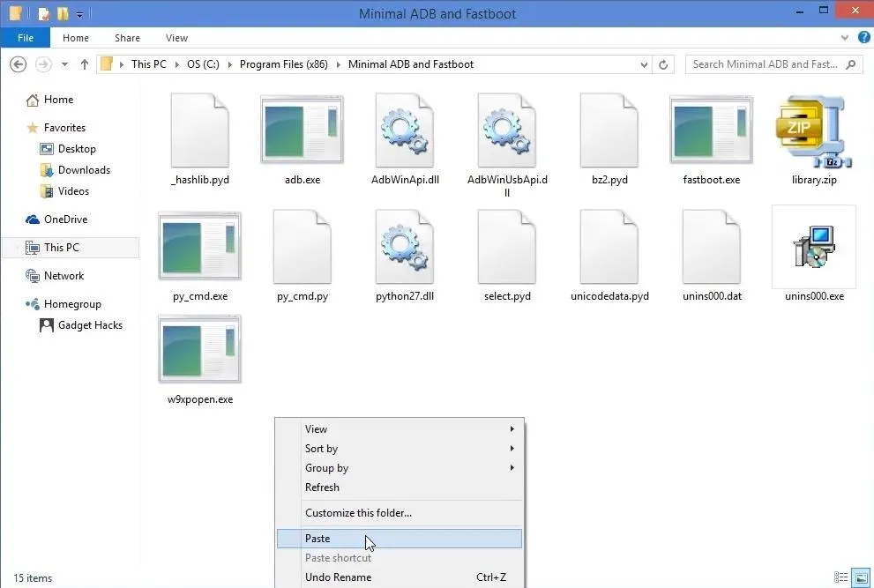The image size is (874, 588).
Task: Switch to details view in status bar
Action: [x=840, y=577]
